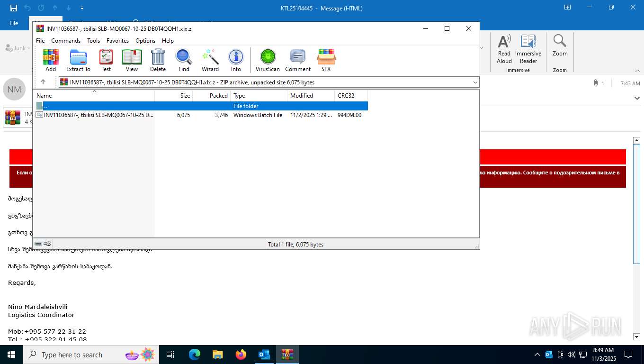Open the Wizard wand icon
This screenshot has width=644, height=364.
pyautogui.click(x=210, y=60)
